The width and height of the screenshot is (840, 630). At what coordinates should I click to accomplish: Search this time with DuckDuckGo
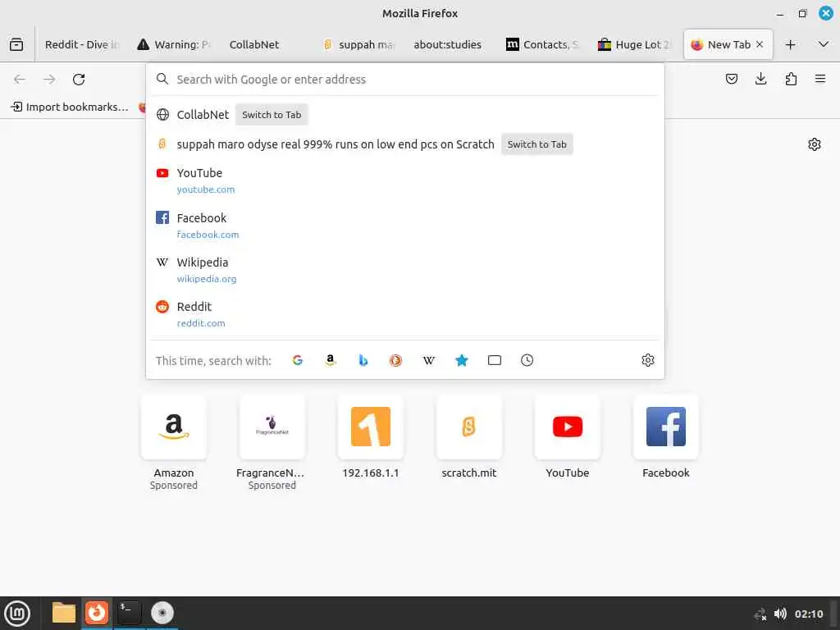396,361
